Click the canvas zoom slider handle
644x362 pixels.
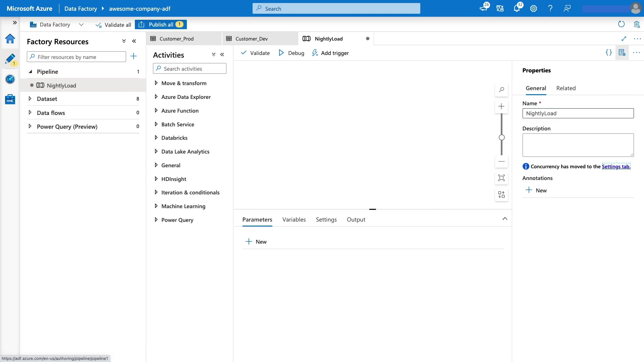(501, 137)
